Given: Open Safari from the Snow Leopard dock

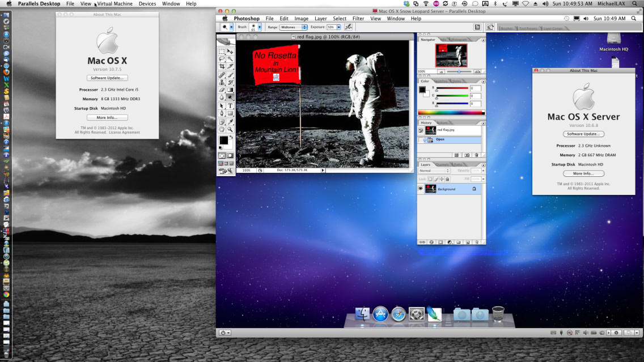Looking at the screenshot, I should pyautogui.click(x=398, y=314).
